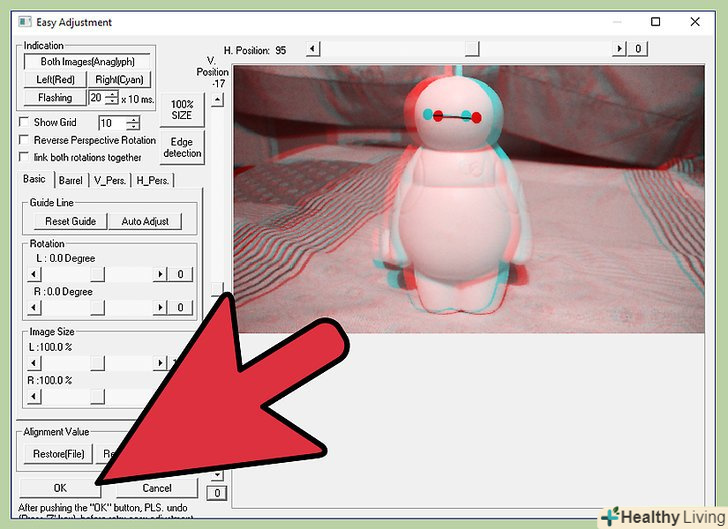Open the H_Pers. tab
728x529 pixels.
click(153, 181)
